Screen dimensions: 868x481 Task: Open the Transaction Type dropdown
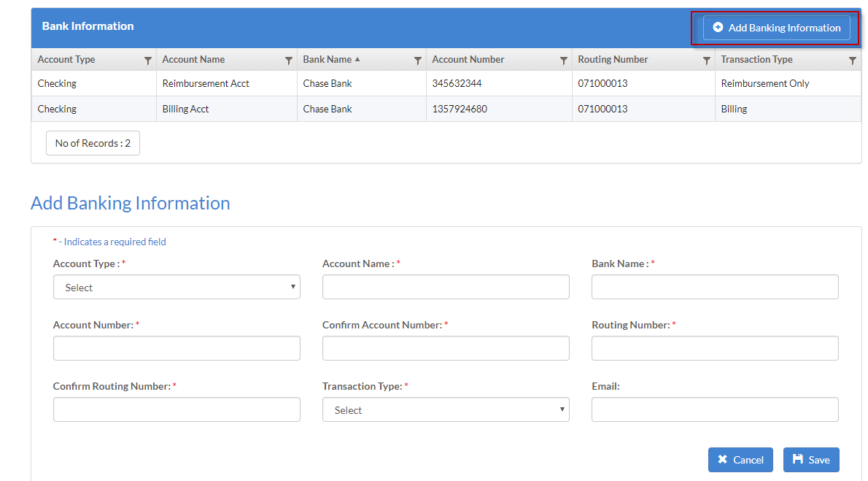[446, 409]
